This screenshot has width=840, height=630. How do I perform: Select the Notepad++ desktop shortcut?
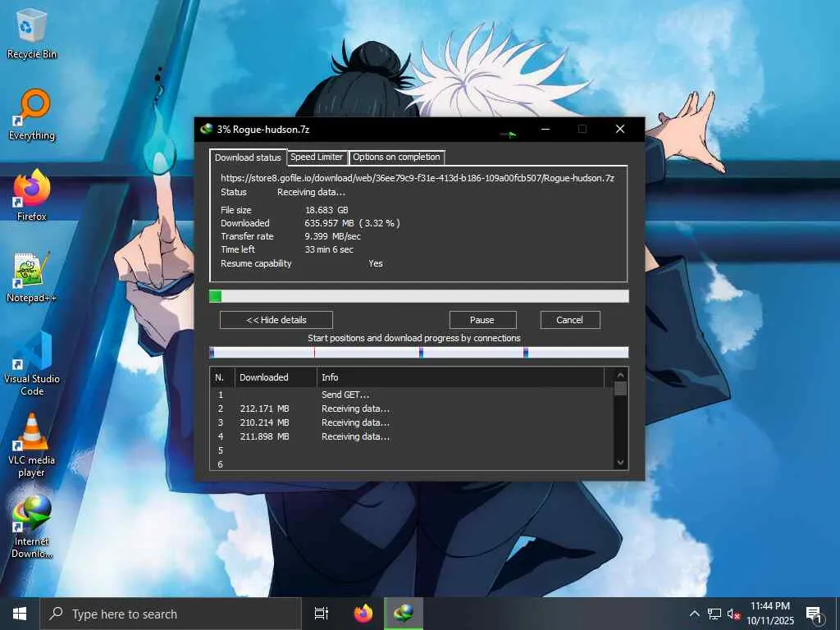[x=32, y=277]
